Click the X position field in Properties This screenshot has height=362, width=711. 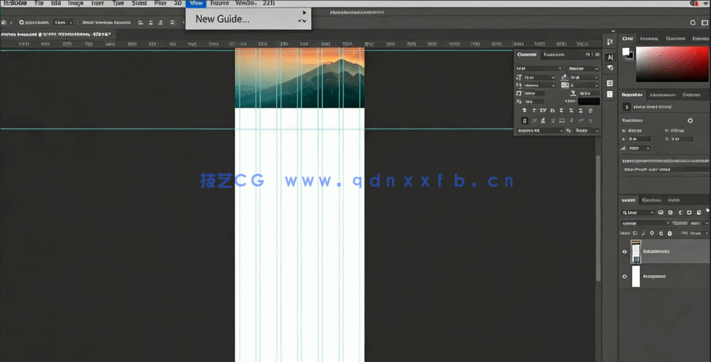[639, 139]
